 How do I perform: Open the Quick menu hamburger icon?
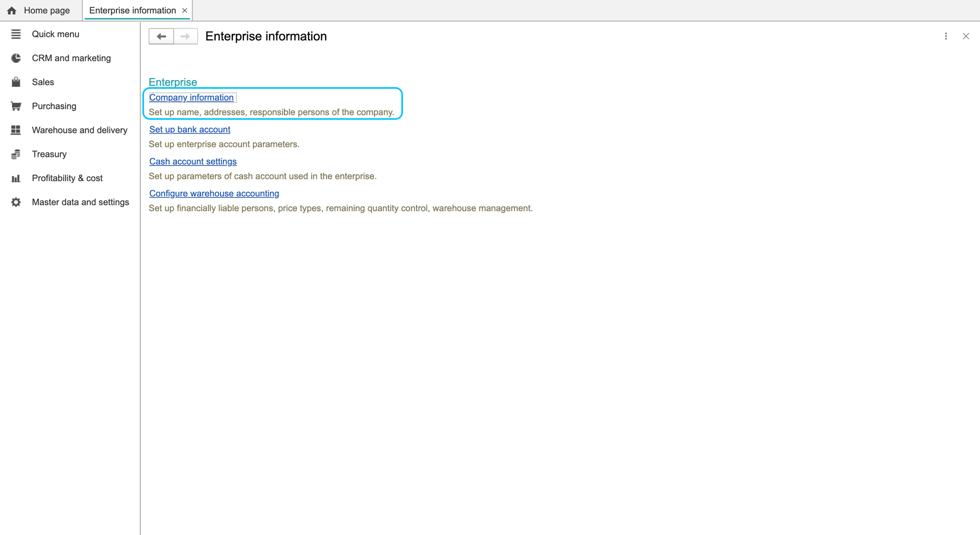[x=16, y=34]
